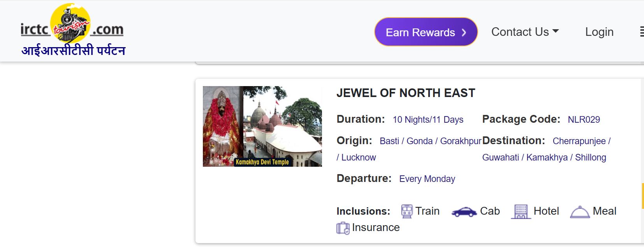Screen dimensions: 644x247
Task: Click the NLR029 package code link
Action: pos(583,120)
